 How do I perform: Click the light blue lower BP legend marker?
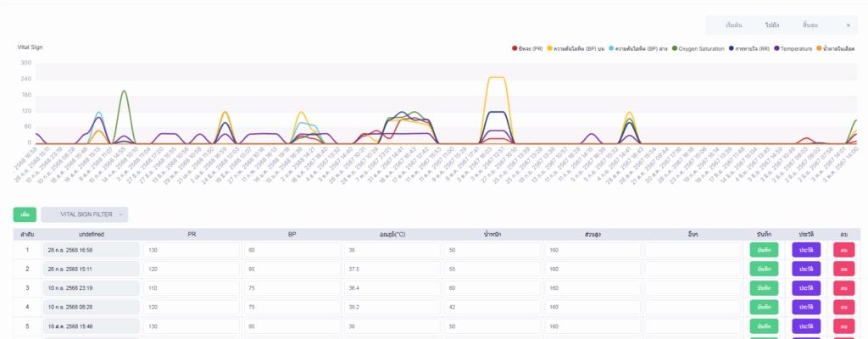point(611,48)
